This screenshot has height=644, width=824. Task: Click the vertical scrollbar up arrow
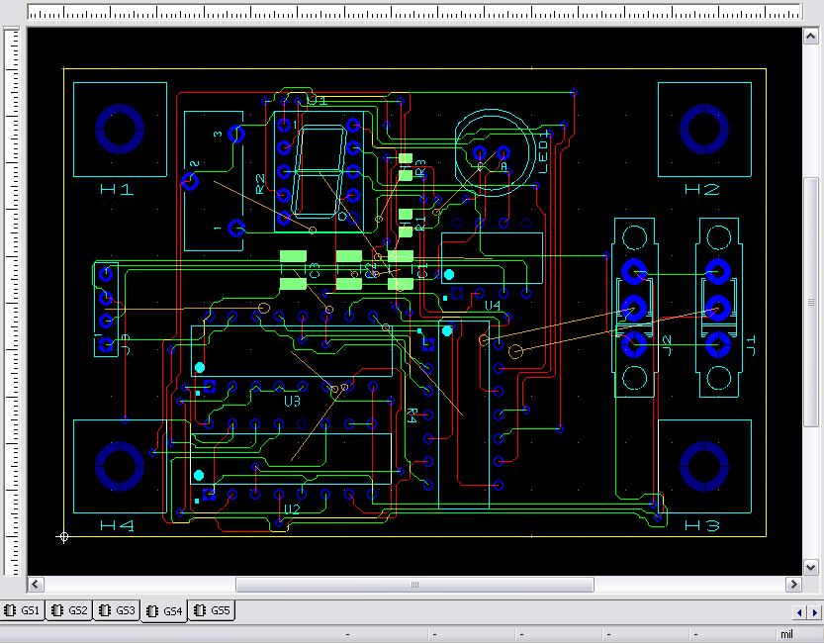(x=811, y=36)
